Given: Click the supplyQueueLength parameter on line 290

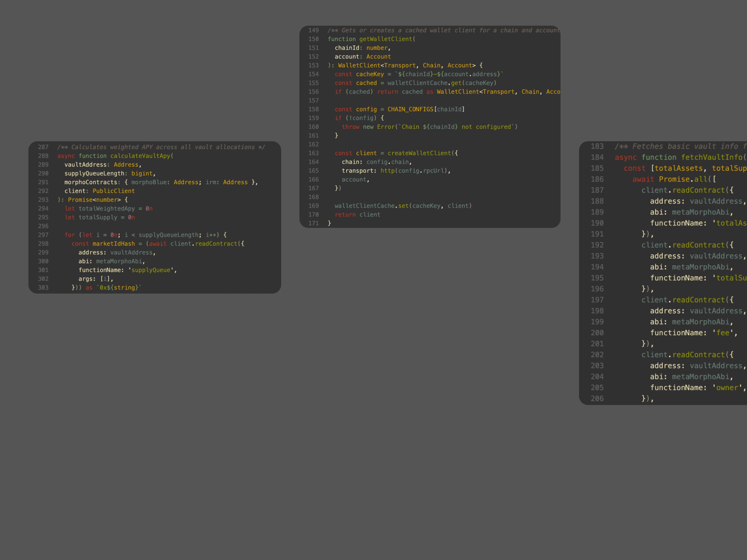Looking at the screenshot, I should tap(94, 174).
